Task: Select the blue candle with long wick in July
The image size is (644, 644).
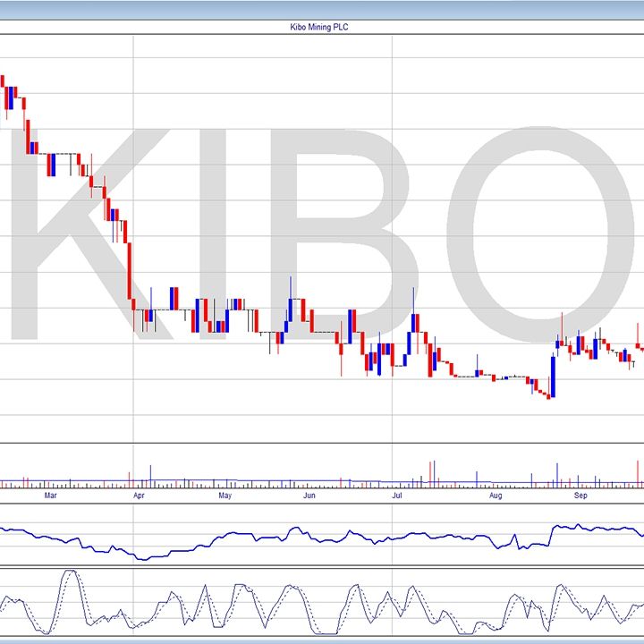Action: 412,322
